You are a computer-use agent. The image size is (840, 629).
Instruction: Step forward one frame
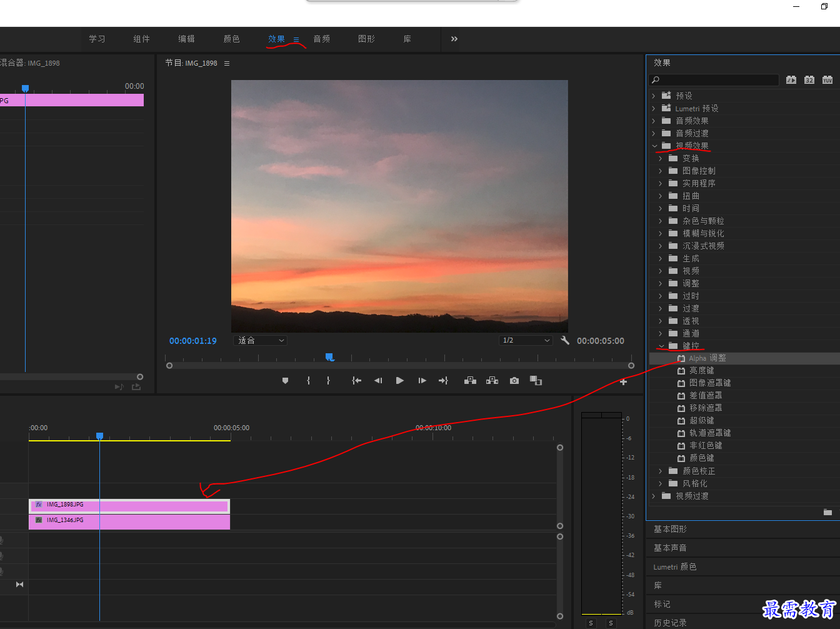(x=422, y=381)
